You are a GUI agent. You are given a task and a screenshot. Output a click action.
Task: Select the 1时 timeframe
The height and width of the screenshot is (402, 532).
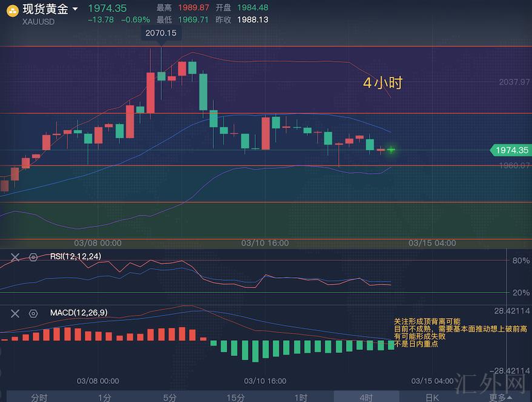[301, 397]
